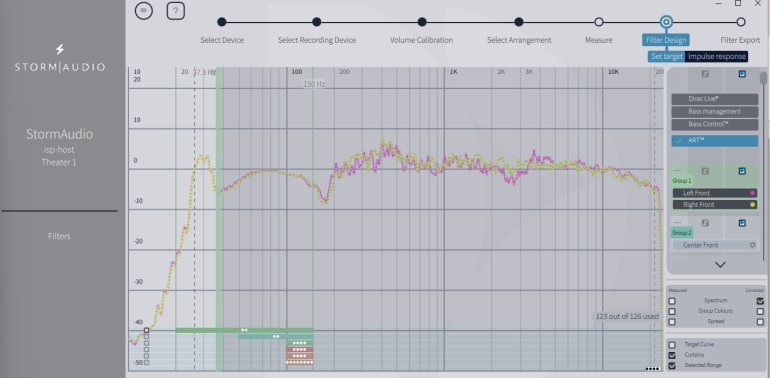The image size is (770, 378).
Task: Select the Bass management option
Action: coord(715,111)
